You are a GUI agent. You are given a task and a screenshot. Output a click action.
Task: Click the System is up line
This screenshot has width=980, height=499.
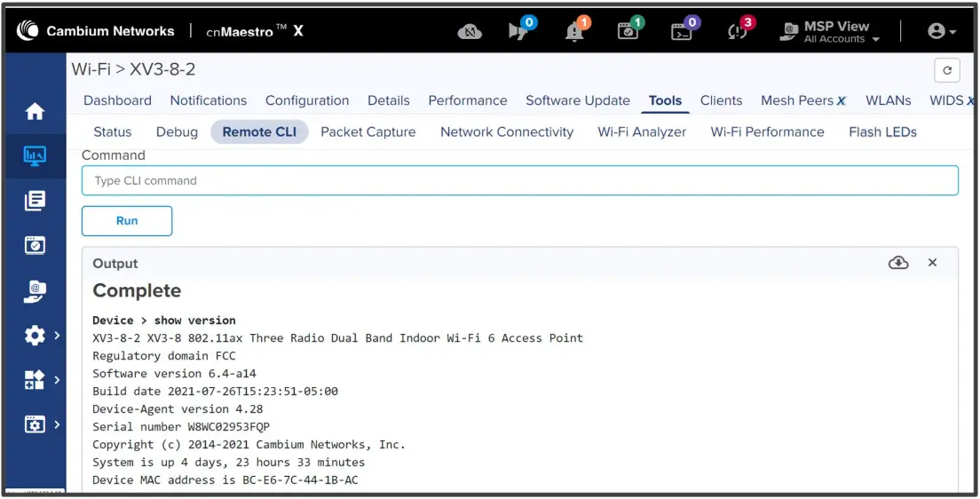[x=229, y=462]
